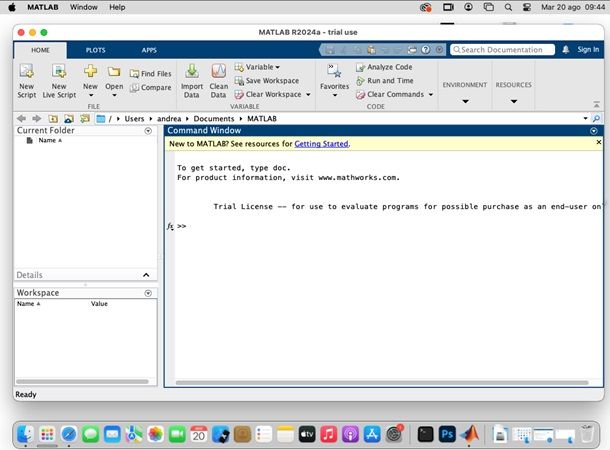Image resolution: width=610 pixels, height=450 pixels.
Task: Navigate back in folder history
Action: [21, 118]
